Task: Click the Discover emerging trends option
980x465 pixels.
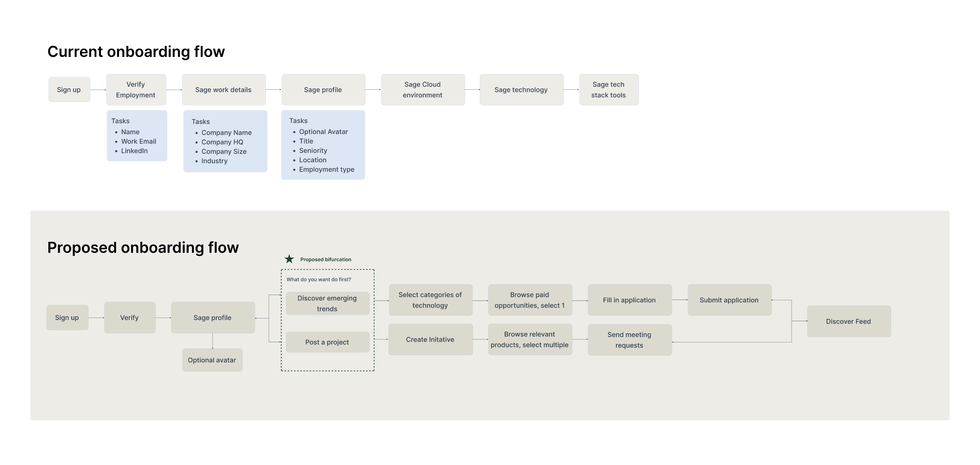Action: point(327,303)
